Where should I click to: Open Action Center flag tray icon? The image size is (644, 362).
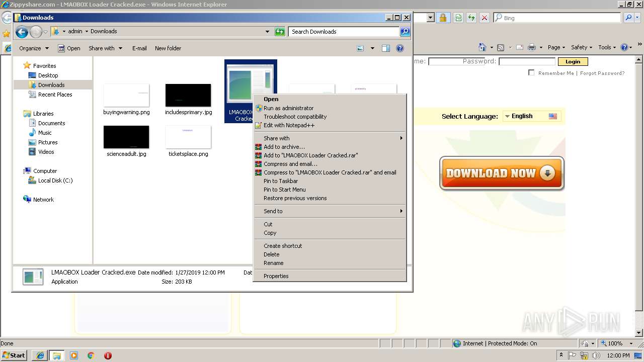click(573, 355)
